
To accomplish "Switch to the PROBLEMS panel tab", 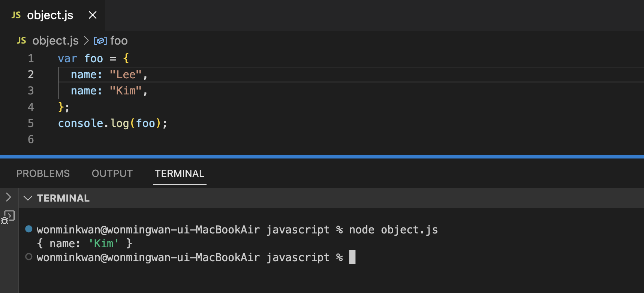I will [43, 173].
